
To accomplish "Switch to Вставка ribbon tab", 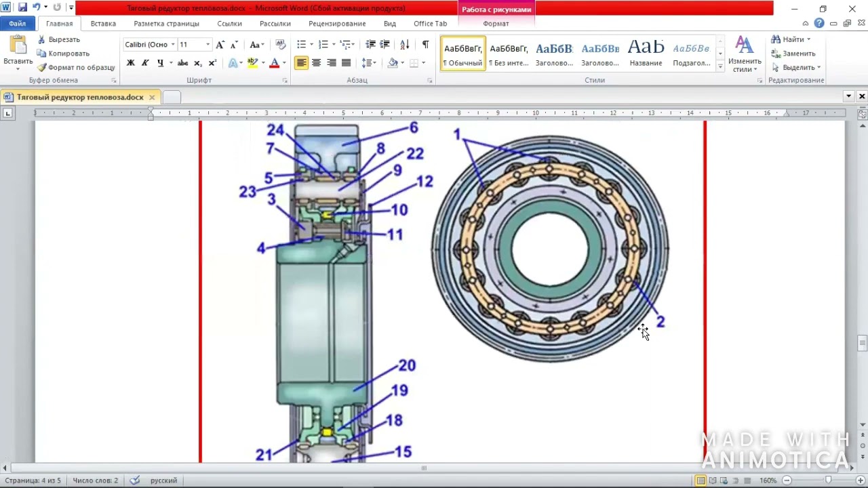I will click(103, 24).
